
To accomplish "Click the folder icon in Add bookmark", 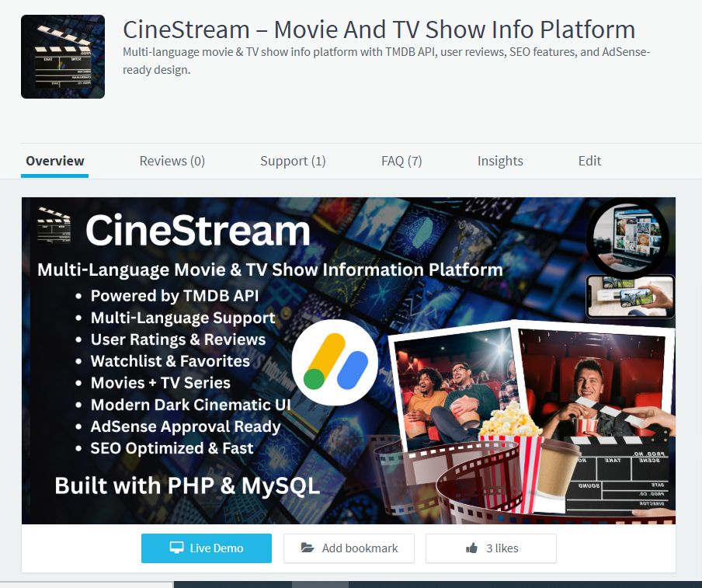I will click(308, 548).
